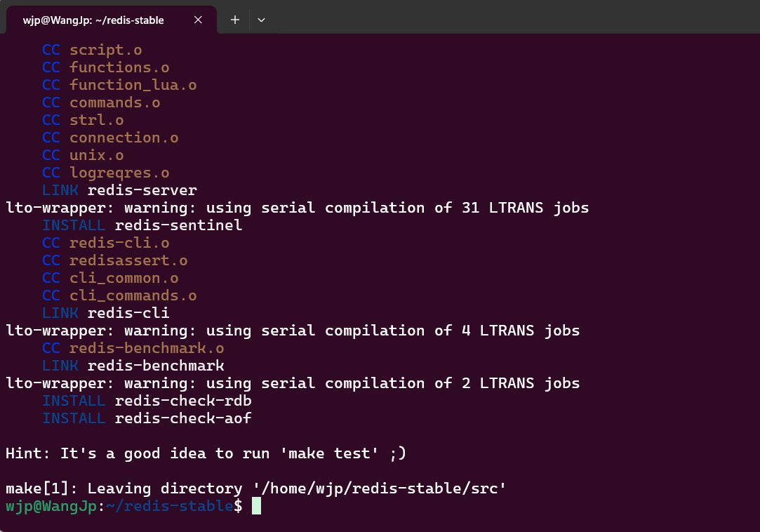Click the 'LINK redis-cli' line
This screenshot has width=760, height=532.
click(x=106, y=313)
